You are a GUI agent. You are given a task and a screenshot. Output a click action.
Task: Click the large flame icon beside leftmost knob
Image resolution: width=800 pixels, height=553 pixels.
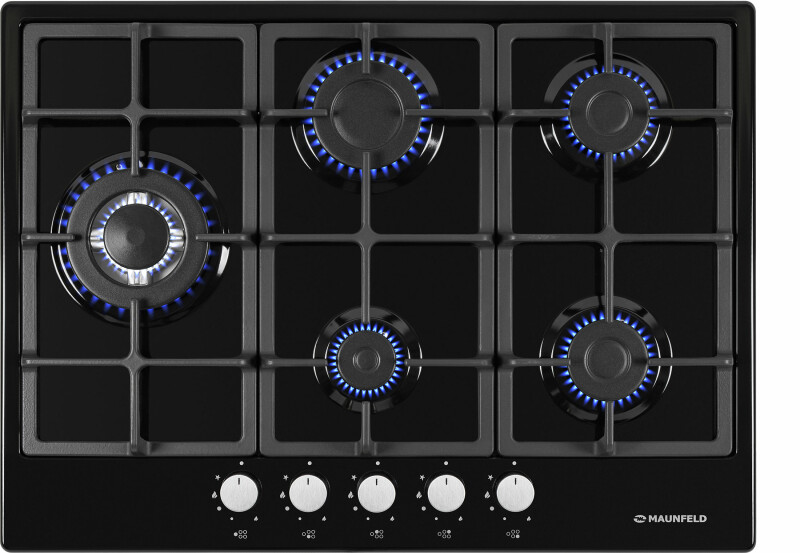pos(214,495)
